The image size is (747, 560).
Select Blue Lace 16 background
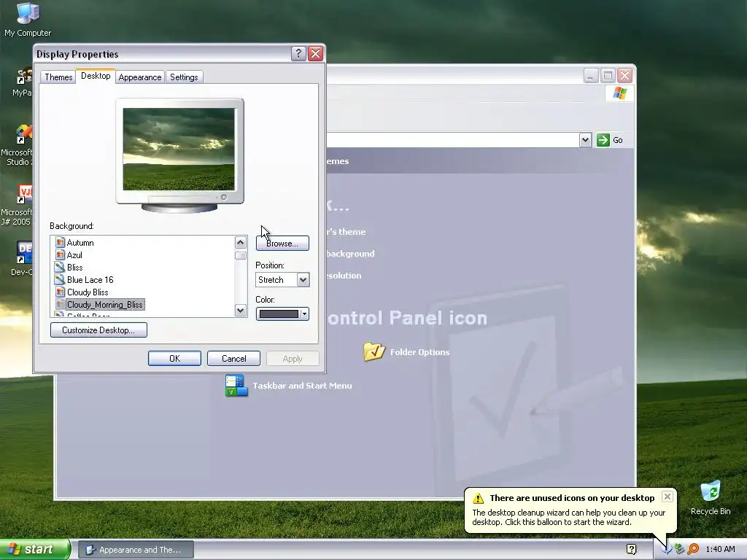(x=90, y=279)
